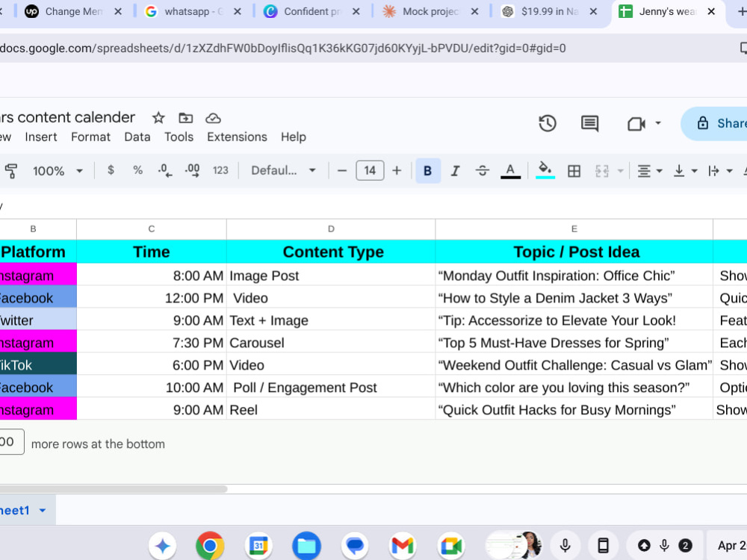Open Google Meet from the shelf
747x560 pixels.
[450, 545]
